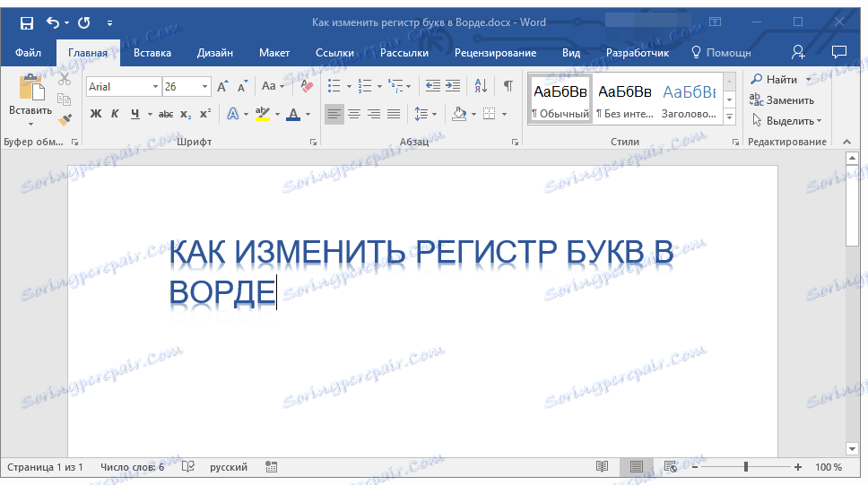
Task: Apply the font color A swatch
Action: pos(294,114)
